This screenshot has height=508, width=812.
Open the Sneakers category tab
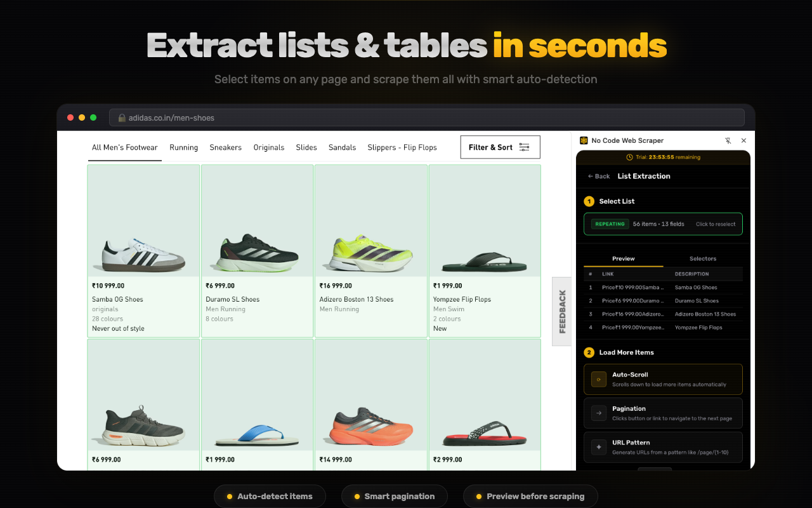pos(225,147)
